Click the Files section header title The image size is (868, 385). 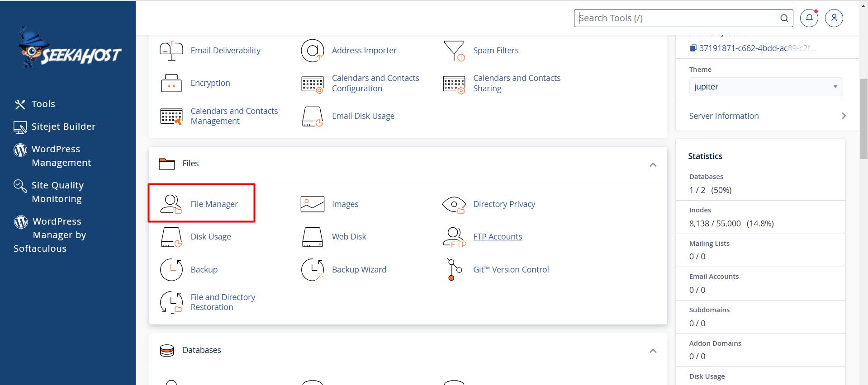click(x=190, y=164)
